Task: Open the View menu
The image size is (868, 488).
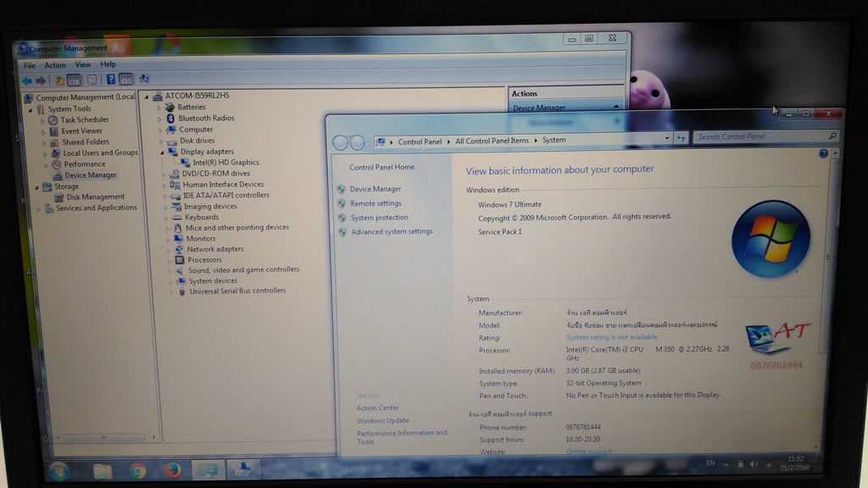Action: [82, 64]
